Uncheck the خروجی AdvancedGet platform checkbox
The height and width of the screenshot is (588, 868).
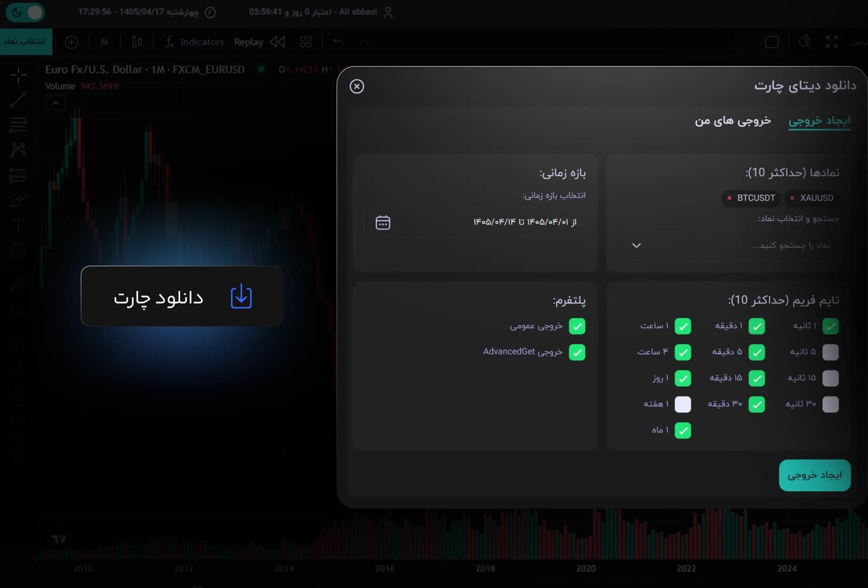(x=577, y=352)
